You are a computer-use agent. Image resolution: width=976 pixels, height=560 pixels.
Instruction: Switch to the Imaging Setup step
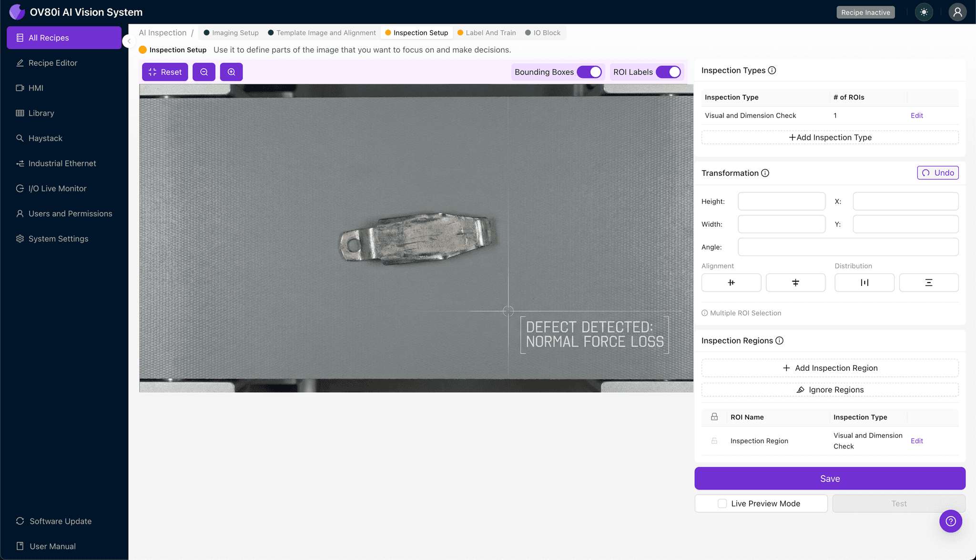point(231,32)
